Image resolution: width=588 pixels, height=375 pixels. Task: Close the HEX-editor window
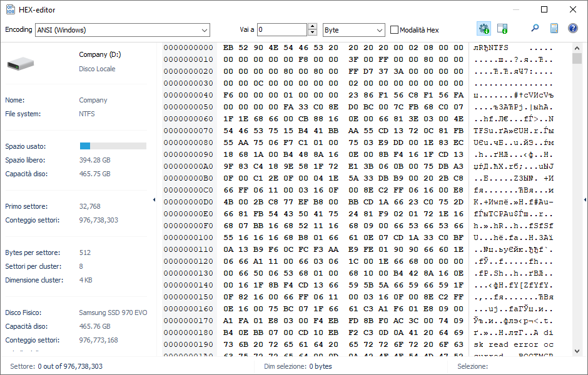click(x=572, y=10)
